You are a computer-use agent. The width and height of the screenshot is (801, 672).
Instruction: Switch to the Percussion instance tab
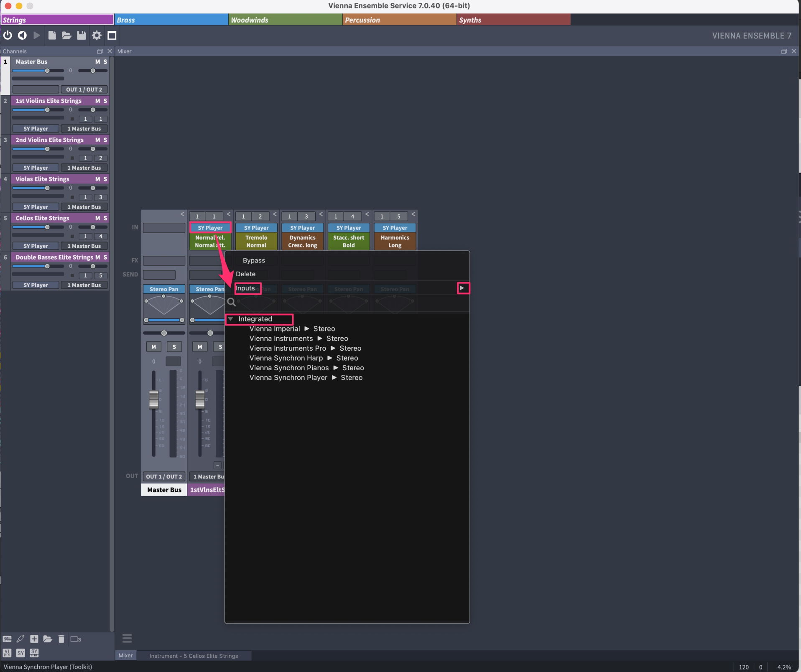pyautogui.click(x=400, y=20)
